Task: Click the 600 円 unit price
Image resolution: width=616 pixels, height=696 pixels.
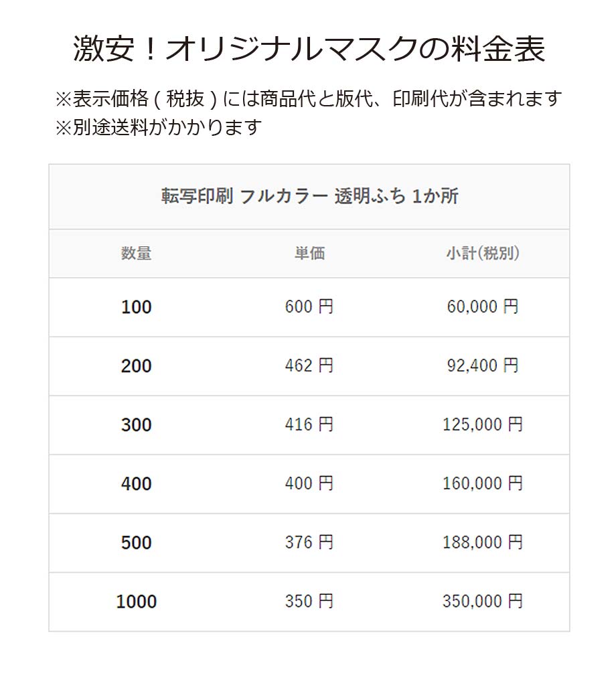Action: coord(309,307)
